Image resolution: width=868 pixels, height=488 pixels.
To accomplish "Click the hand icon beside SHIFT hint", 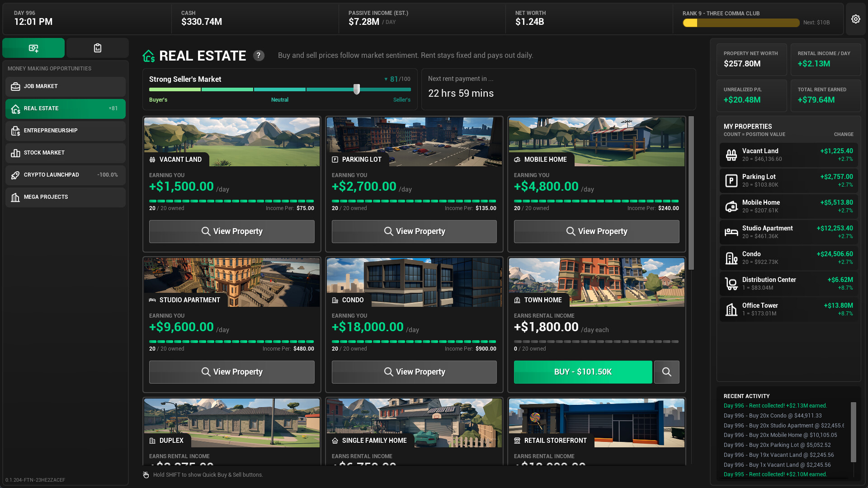I will click(x=146, y=475).
